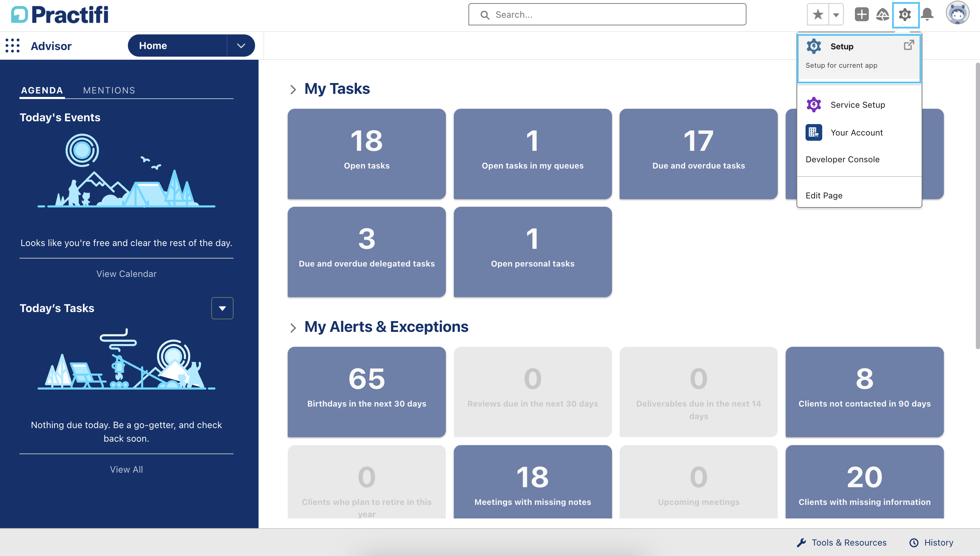The height and width of the screenshot is (556, 980).
Task: Click the page vertical scrollbar
Action: pyautogui.click(x=977, y=206)
